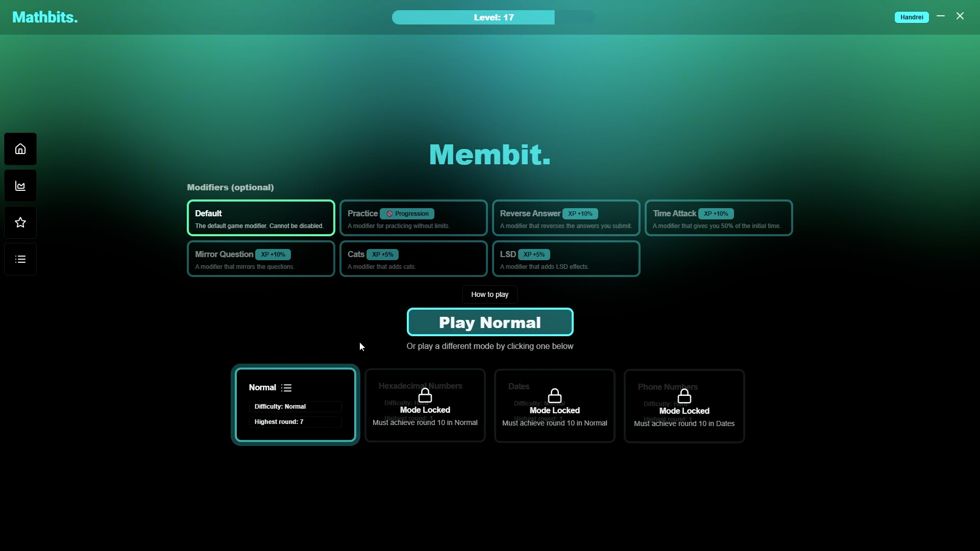The height and width of the screenshot is (551, 980).
Task: Open the list icon at the sidebar bottom
Action: point(20,259)
